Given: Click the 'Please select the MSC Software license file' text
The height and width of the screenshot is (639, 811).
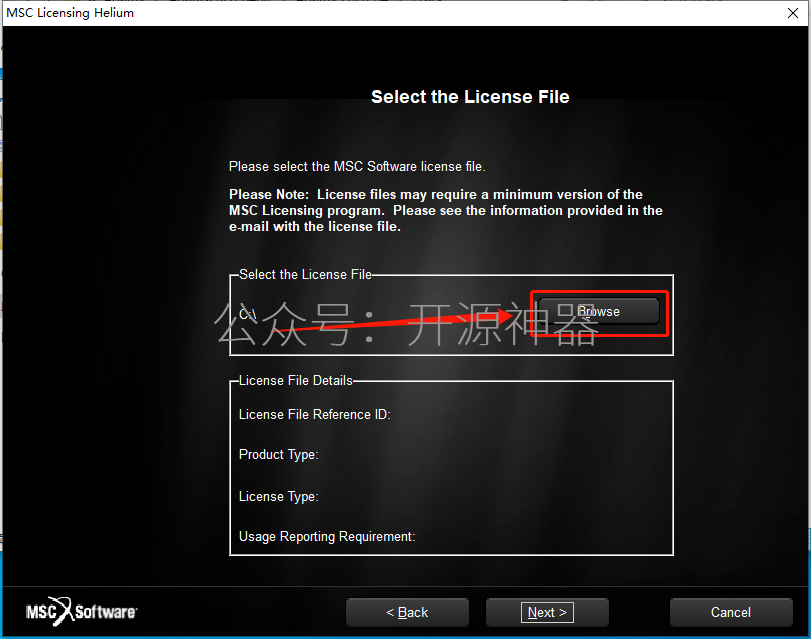Looking at the screenshot, I should [357, 167].
